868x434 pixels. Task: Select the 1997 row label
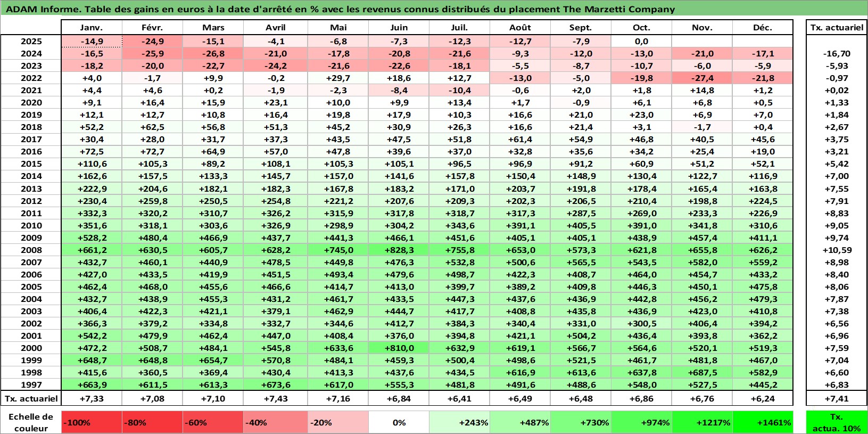point(31,384)
